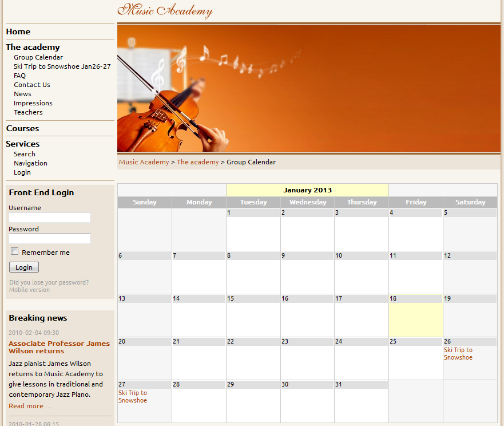Click the Password input field
The image size is (504, 426).
[50, 239]
